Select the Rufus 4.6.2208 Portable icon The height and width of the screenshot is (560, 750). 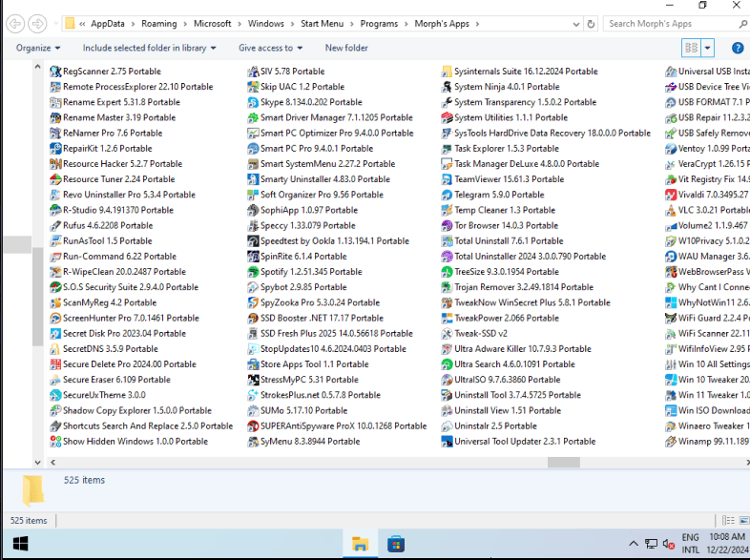[x=55, y=226]
